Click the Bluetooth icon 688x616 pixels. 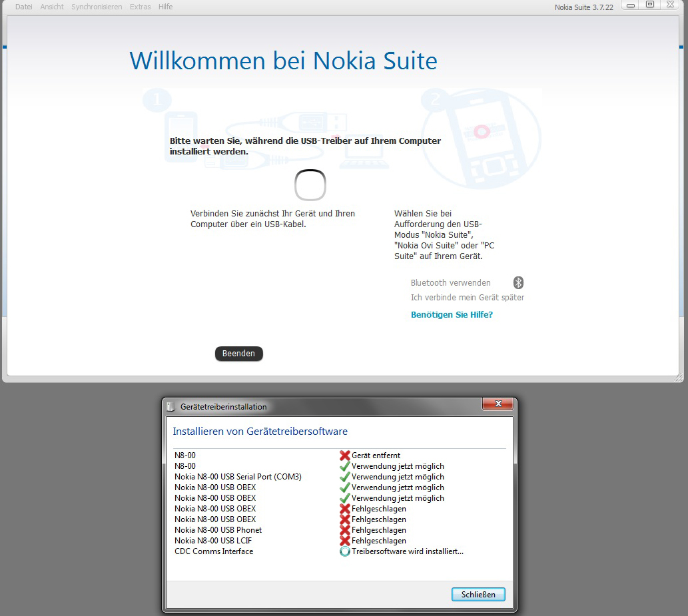(518, 282)
